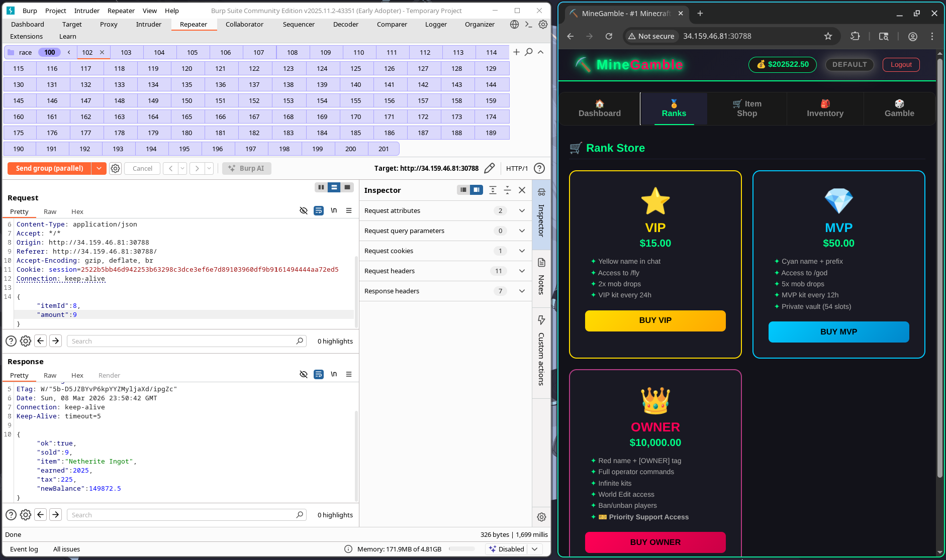
Task: Click Logout in MineGamble page
Action: [901, 64]
